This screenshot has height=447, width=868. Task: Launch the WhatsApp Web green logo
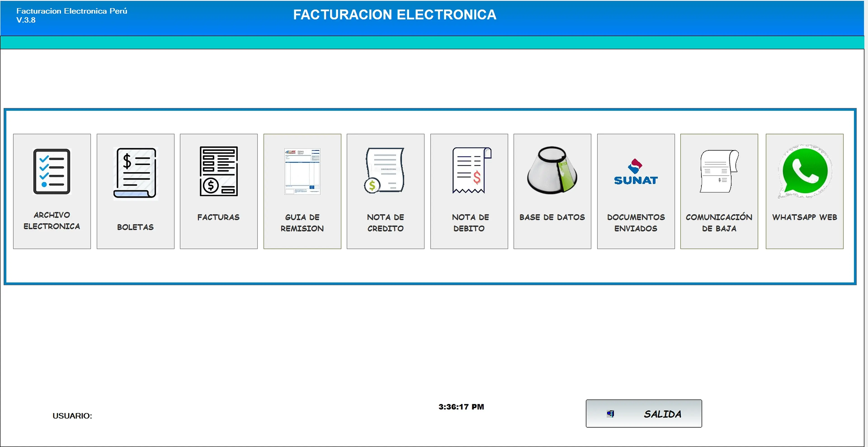(x=805, y=172)
